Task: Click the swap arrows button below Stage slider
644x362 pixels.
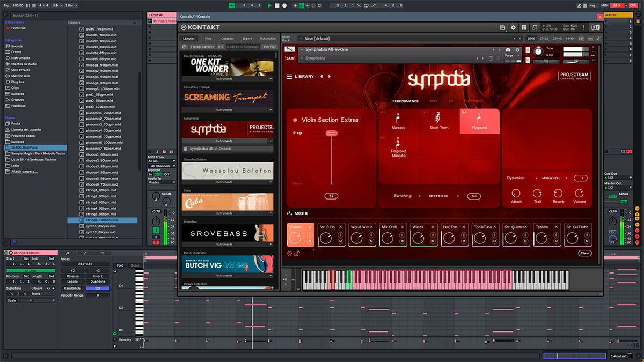Action: click(331, 196)
